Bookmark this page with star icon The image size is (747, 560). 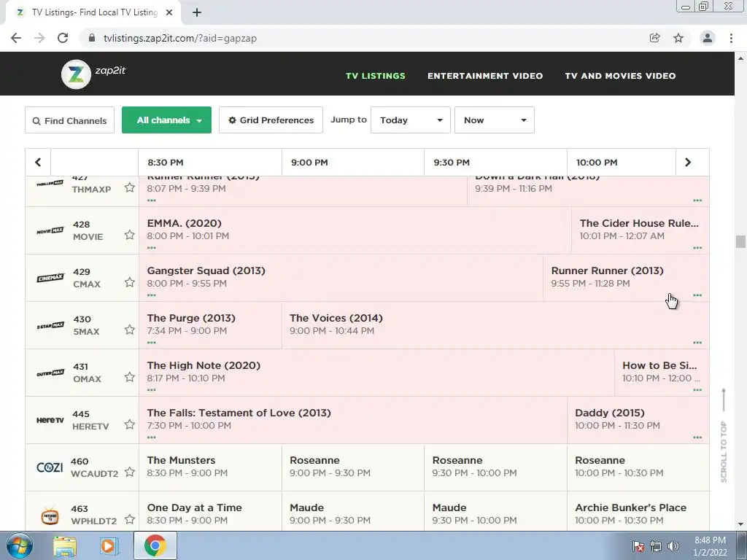coord(678,38)
